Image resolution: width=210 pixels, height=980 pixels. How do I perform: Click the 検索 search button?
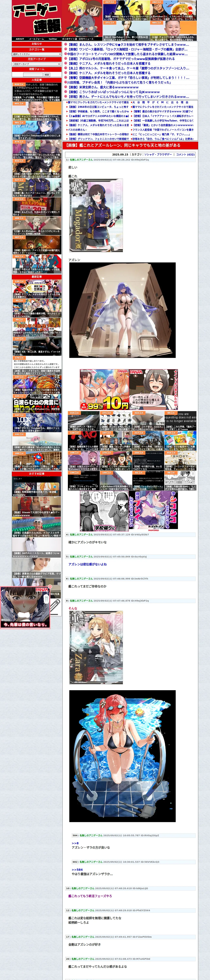tap(47, 75)
